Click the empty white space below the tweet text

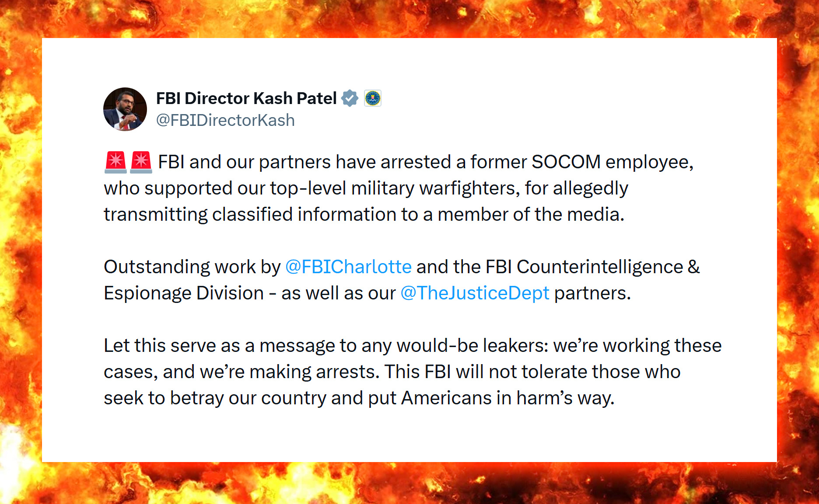tap(409, 433)
